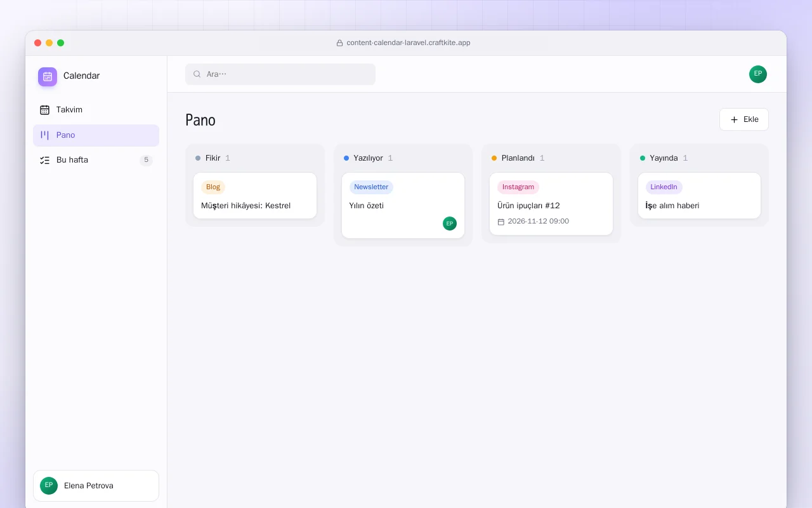Click the EP assignee avatar on Yılın özeti card
Viewport: 812px width, 508px height.
450,224
